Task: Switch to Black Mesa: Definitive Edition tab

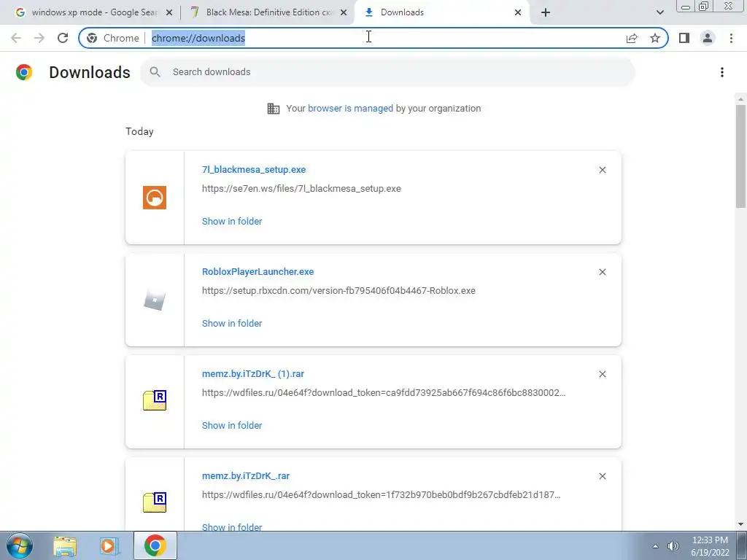Action: click(267, 12)
